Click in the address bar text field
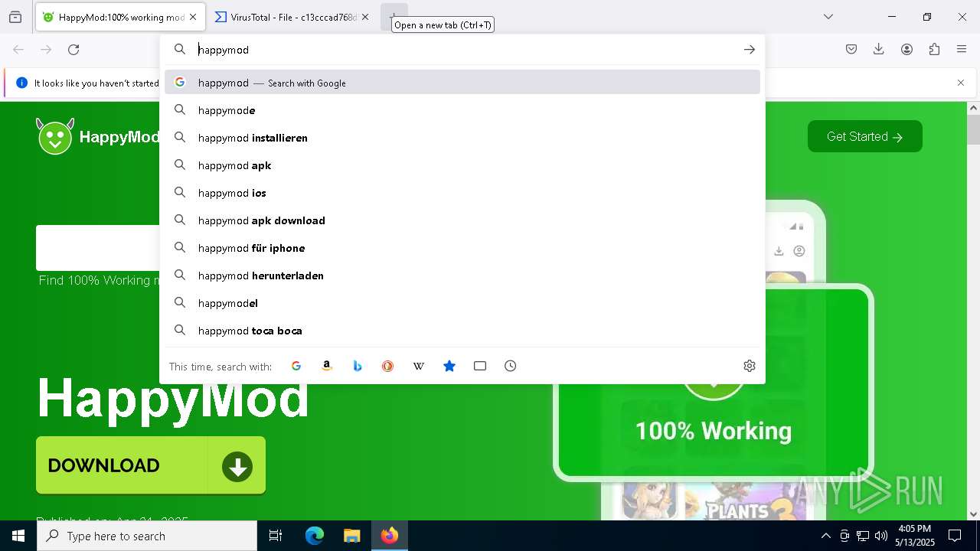Screen dimensions: 980x551 coord(463,50)
